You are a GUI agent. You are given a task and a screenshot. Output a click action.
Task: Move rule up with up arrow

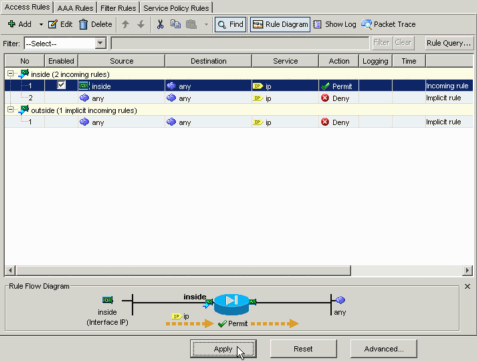[x=125, y=24]
